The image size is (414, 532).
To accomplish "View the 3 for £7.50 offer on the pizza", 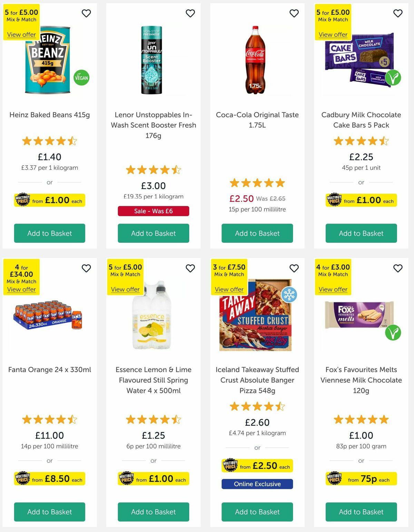I will (229, 289).
